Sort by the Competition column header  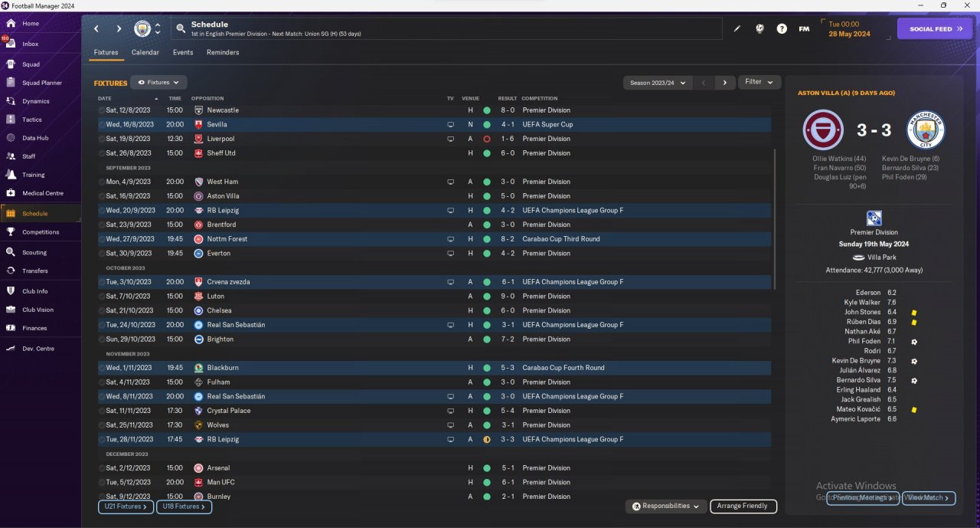click(540, 99)
